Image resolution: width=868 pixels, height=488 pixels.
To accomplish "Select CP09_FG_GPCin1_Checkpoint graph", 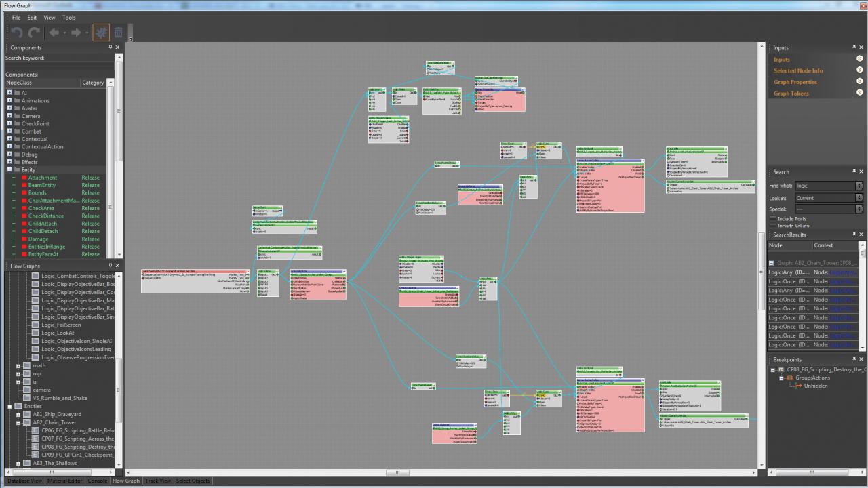I will click(78, 455).
